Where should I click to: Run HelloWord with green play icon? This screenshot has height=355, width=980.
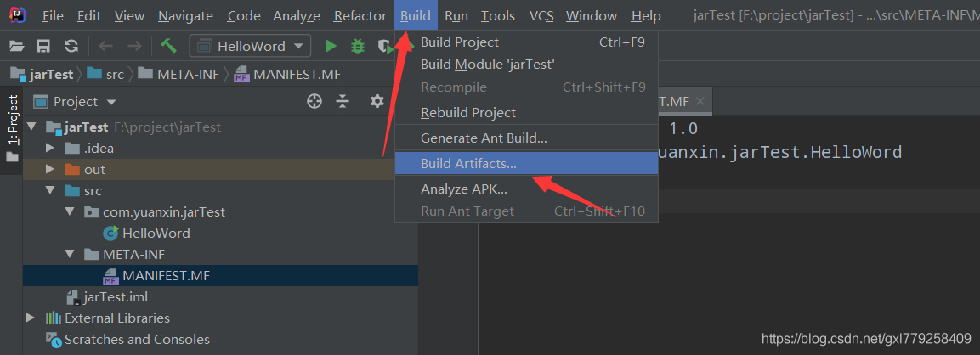tap(331, 47)
